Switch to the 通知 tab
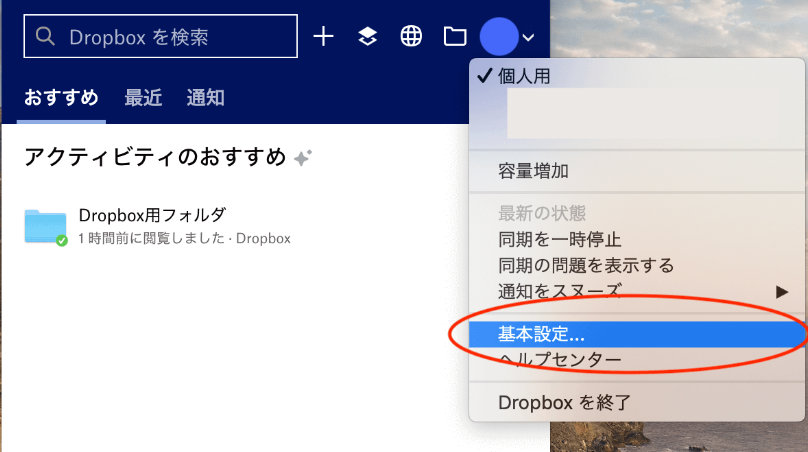Image resolution: width=808 pixels, height=452 pixels. click(205, 97)
